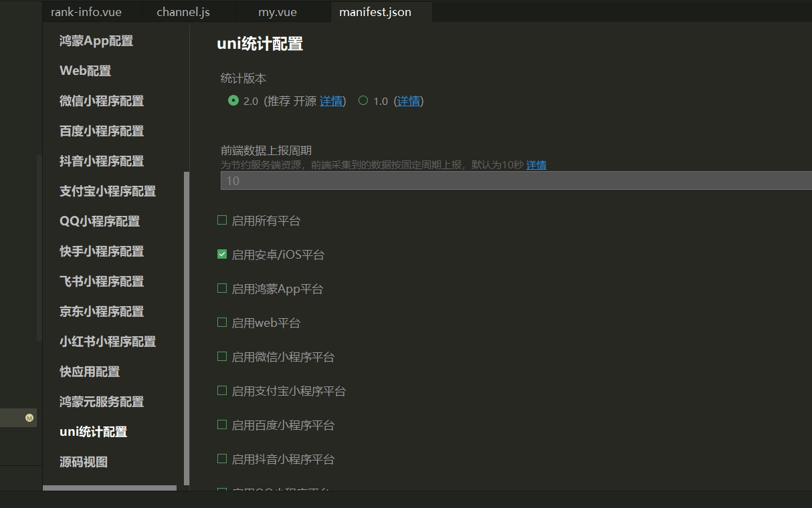Click the report period input showing 10

point(516,180)
